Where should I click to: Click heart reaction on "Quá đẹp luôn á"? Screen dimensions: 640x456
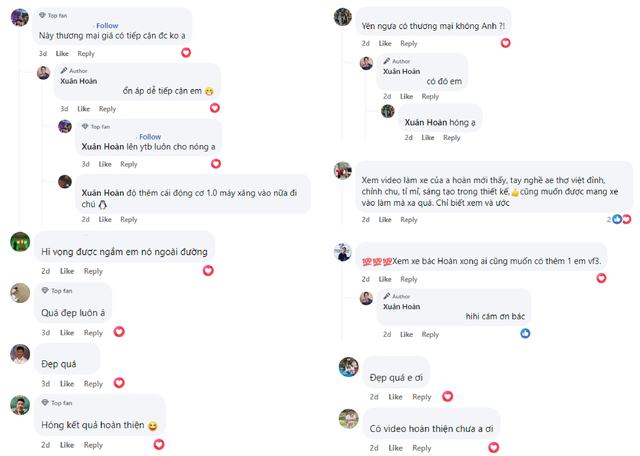click(118, 332)
